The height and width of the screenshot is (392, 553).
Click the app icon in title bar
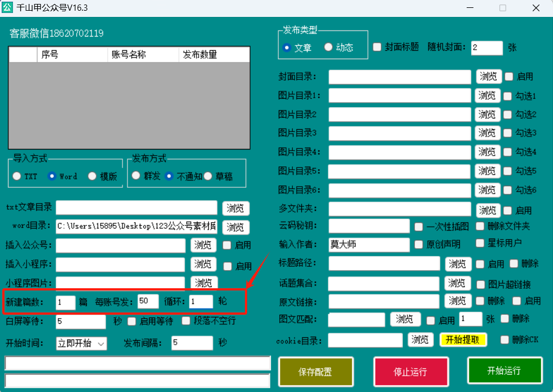tap(7, 7)
